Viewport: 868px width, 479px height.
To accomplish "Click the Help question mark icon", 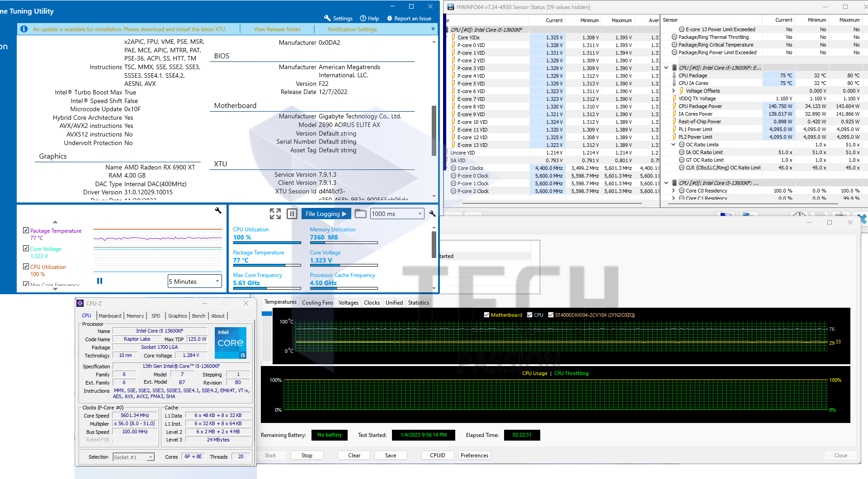I will [x=363, y=18].
